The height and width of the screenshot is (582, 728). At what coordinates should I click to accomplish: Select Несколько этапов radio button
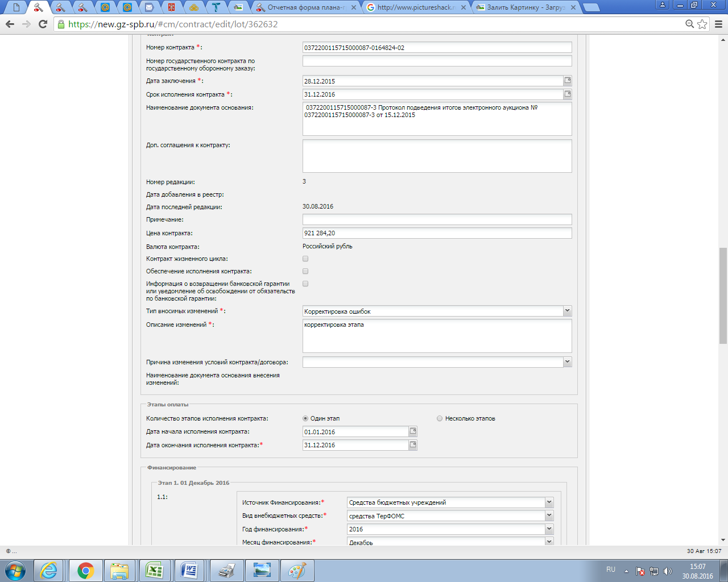440,418
